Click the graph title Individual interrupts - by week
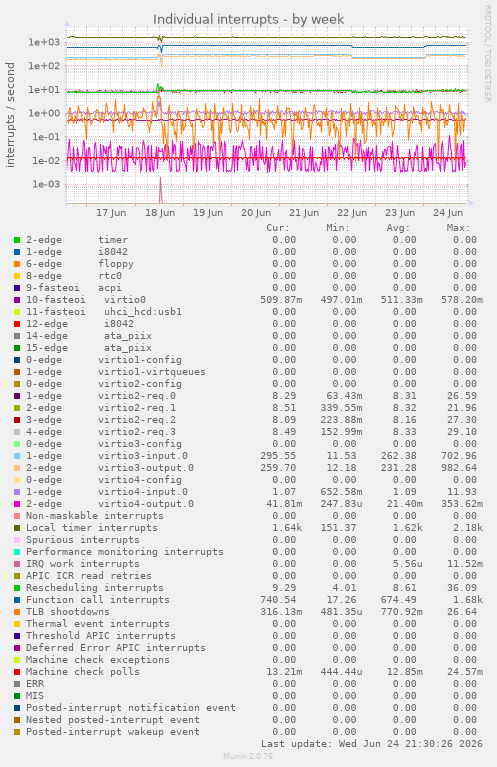This screenshot has height=767, width=497. pyautogui.click(x=248, y=19)
